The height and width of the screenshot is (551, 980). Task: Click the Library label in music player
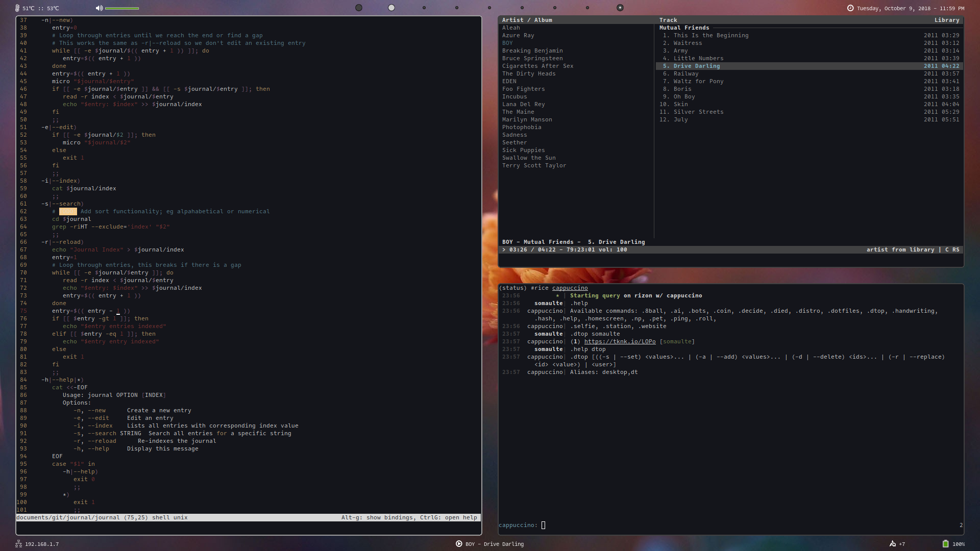(x=947, y=20)
